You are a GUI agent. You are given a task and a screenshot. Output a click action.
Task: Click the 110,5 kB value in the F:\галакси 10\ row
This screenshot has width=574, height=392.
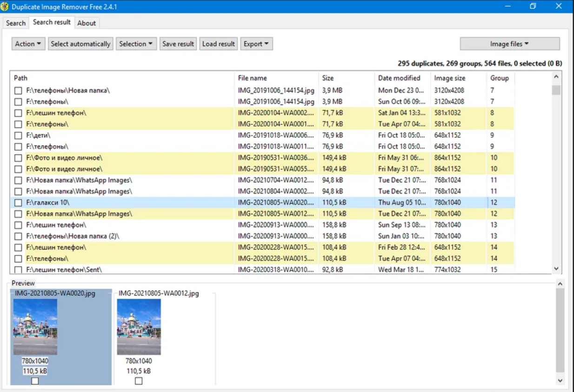(x=334, y=203)
